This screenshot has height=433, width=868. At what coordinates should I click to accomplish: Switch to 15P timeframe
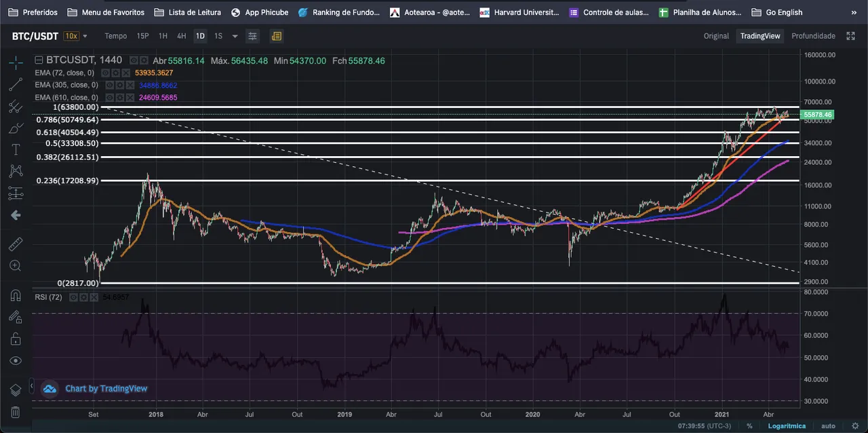pyautogui.click(x=142, y=36)
